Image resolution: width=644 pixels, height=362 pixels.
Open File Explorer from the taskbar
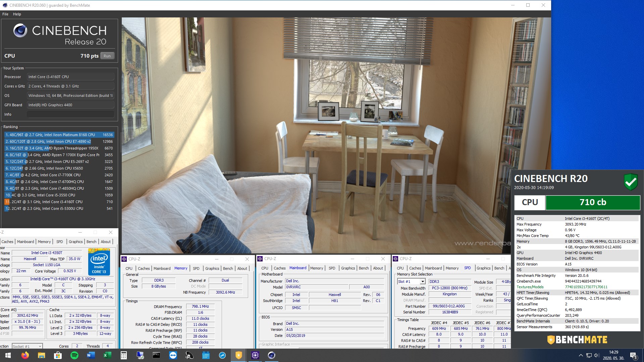point(41,355)
